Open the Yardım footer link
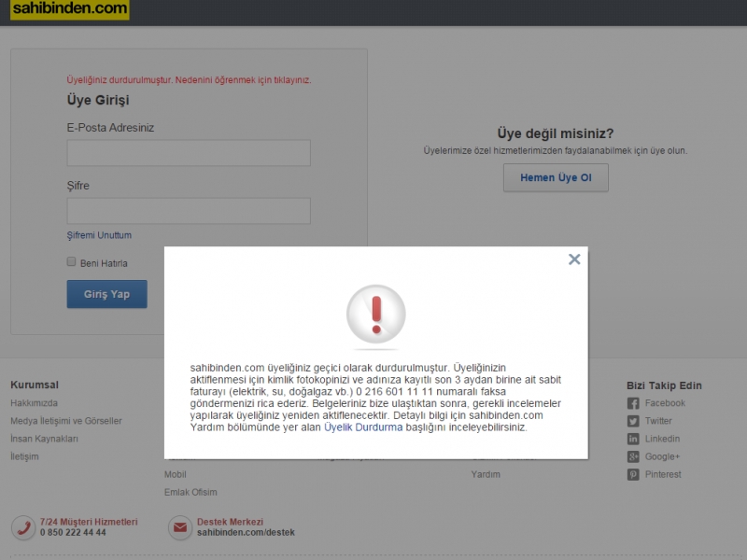Screen dimensions: 747x560 486,474
